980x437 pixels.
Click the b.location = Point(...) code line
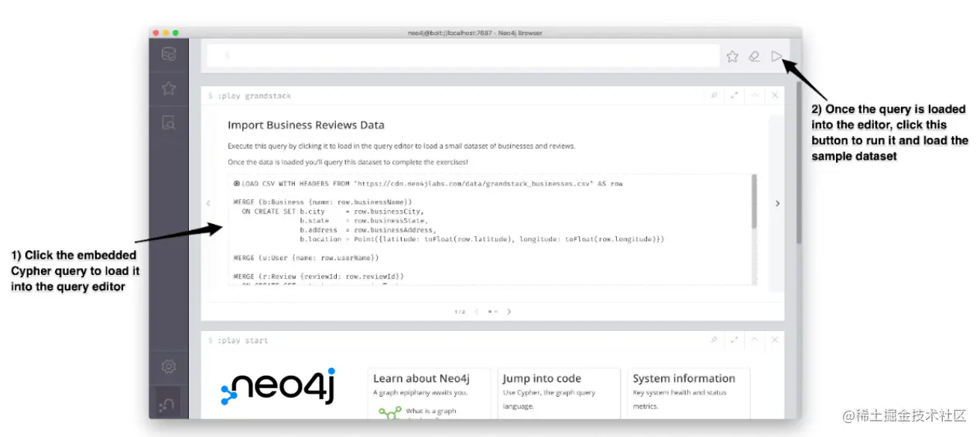tap(482, 239)
